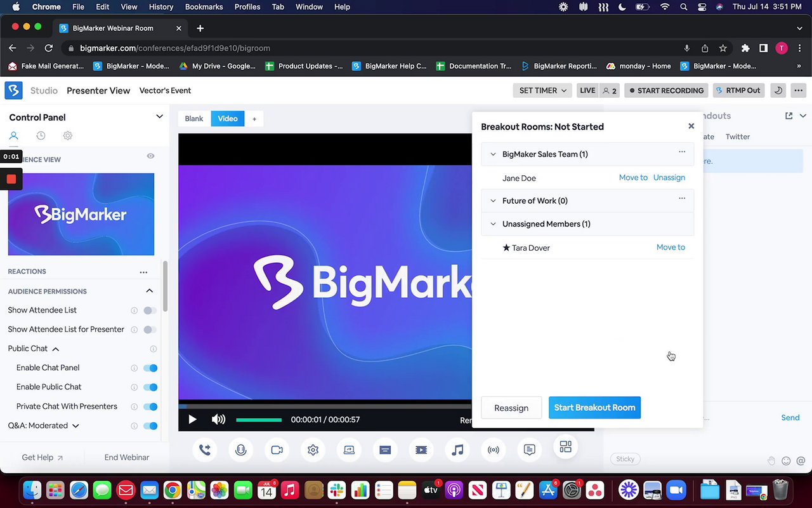Viewport: 812px width, 508px height.
Task: Stop recording with the red square button
Action: (11, 179)
